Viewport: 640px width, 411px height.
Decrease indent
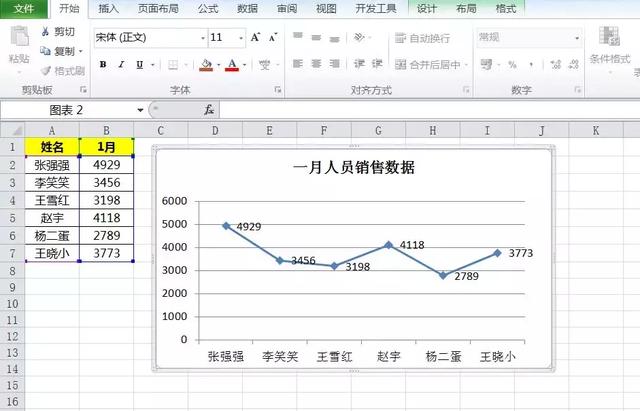[359, 64]
